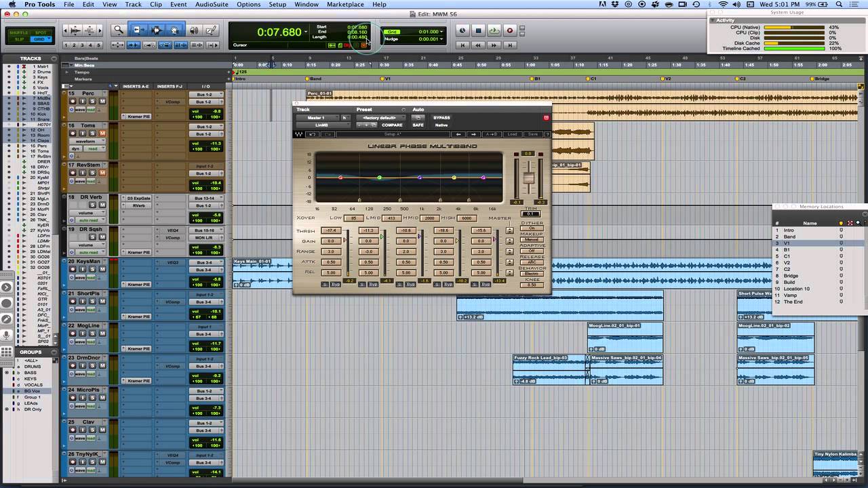Click plugin Save button
This screenshot has height=488, width=868.
point(532,134)
